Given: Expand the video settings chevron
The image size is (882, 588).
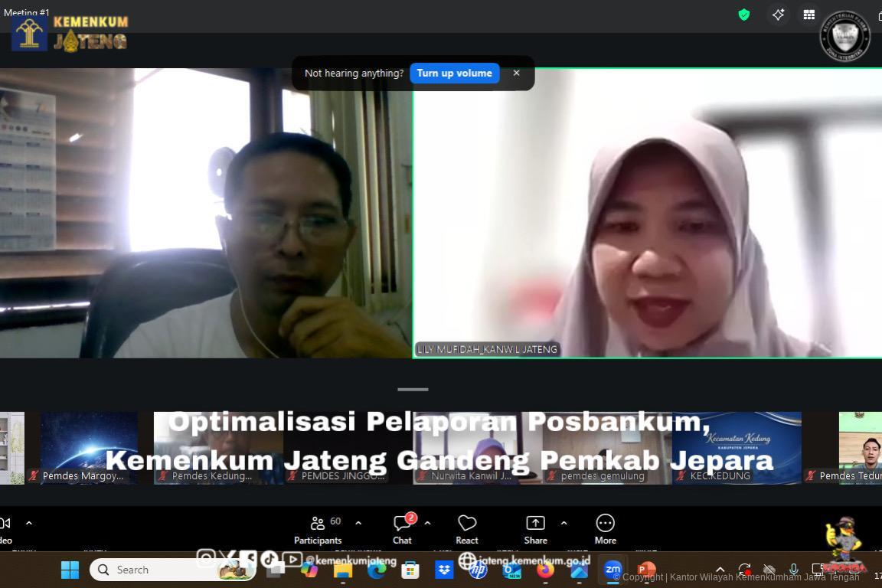Looking at the screenshot, I should pyautogui.click(x=29, y=523).
